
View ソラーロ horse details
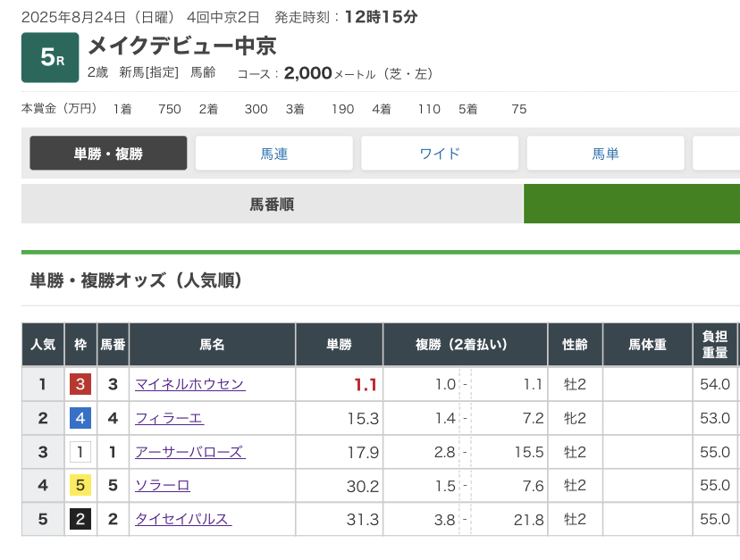[x=162, y=486]
